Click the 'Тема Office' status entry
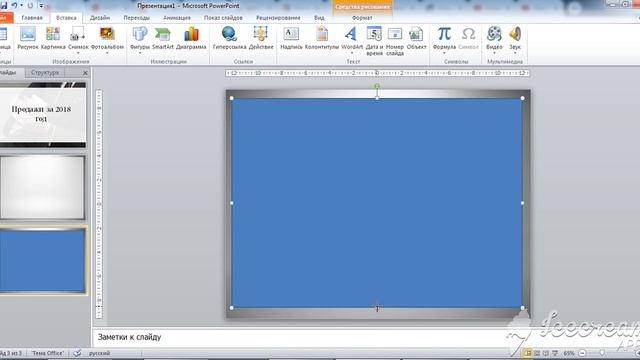 pyautogui.click(x=47, y=353)
